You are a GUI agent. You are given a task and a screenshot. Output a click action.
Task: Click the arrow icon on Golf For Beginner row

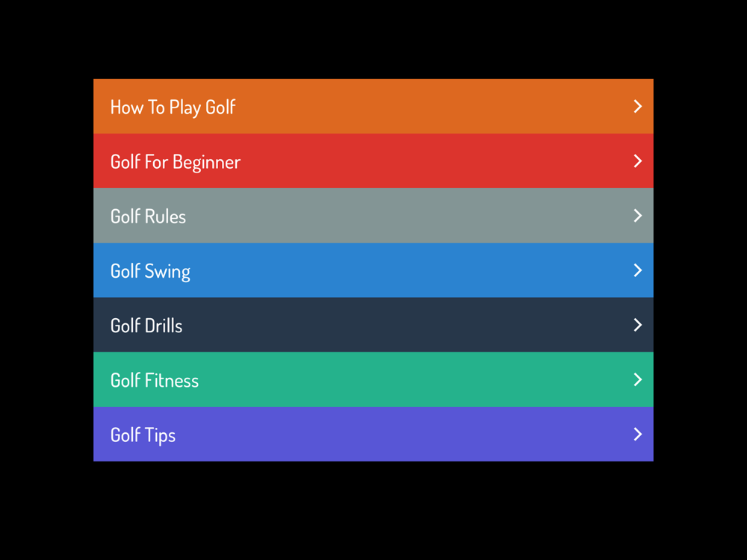tap(637, 161)
